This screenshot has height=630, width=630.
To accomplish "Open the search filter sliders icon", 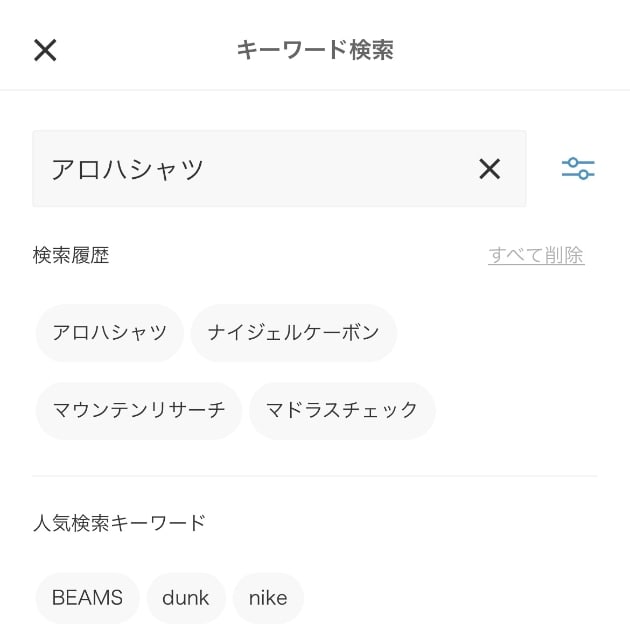I will click(x=578, y=168).
